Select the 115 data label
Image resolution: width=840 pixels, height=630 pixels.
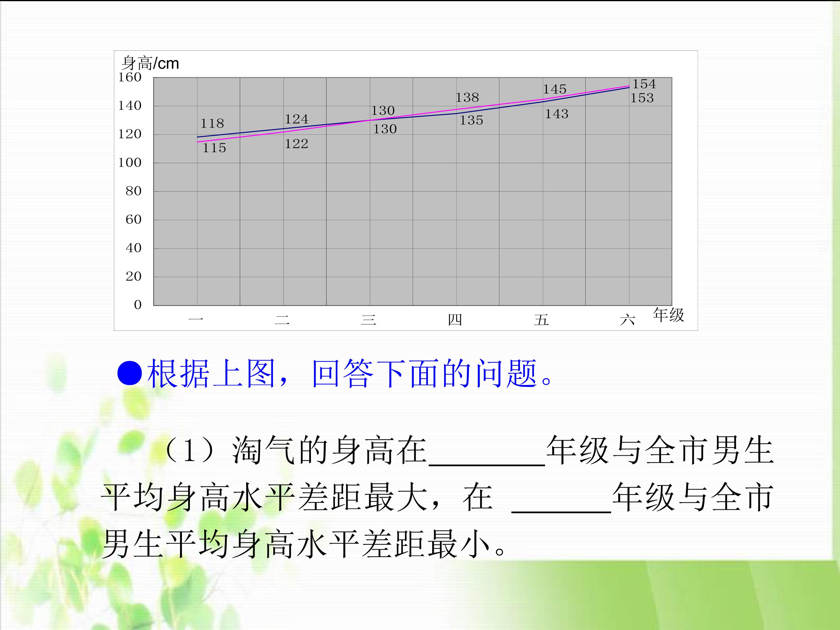point(214,148)
